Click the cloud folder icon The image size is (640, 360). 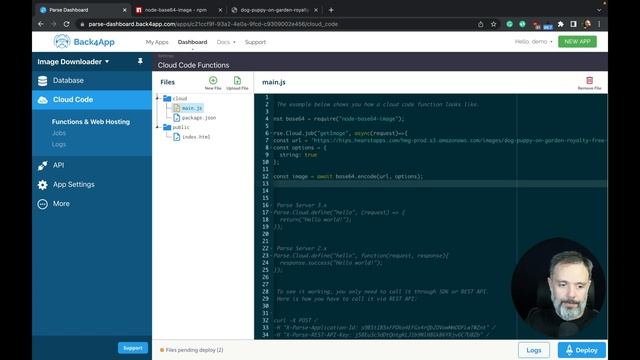(x=167, y=98)
